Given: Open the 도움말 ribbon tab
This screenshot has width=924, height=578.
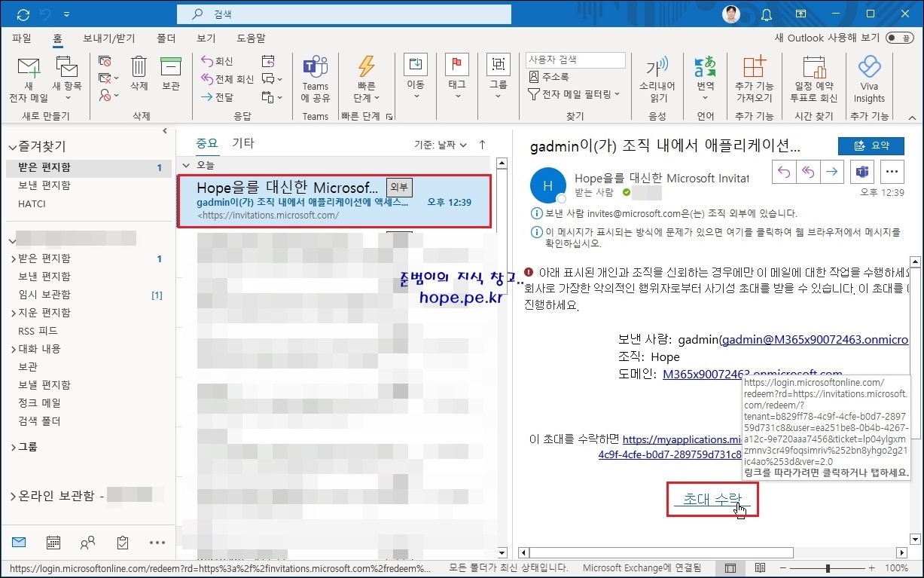Looking at the screenshot, I should click(251, 38).
